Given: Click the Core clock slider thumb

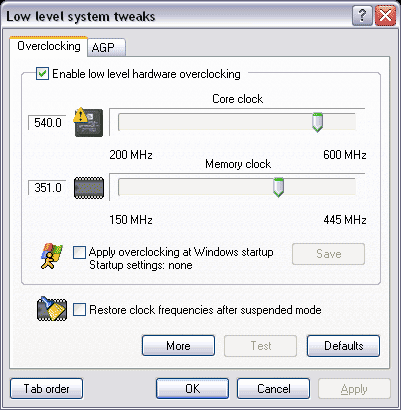Looking at the screenshot, I should [x=317, y=122].
